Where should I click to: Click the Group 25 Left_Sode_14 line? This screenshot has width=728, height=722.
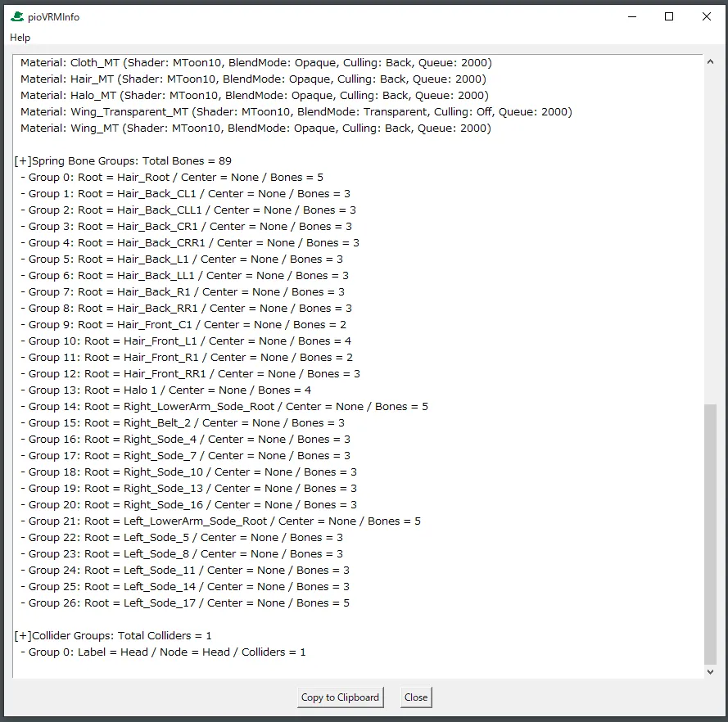(x=185, y=587)
